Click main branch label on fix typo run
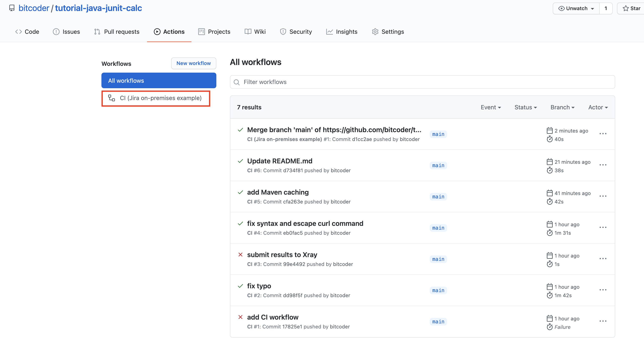Viewport: 644px width, 347px height. coord(438,290)
